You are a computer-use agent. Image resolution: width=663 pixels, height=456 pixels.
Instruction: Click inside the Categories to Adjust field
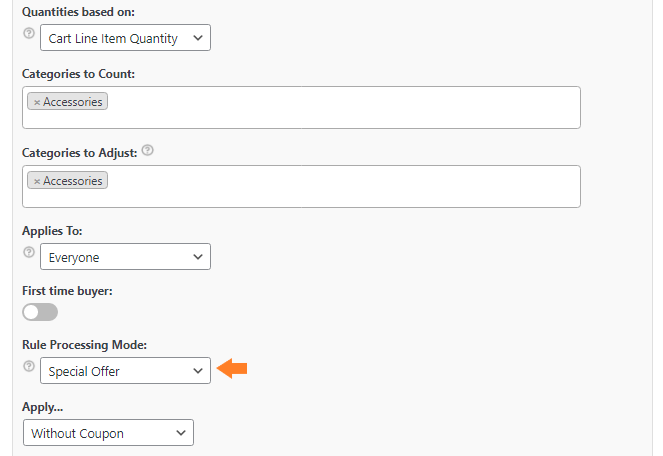coord(301,187)
